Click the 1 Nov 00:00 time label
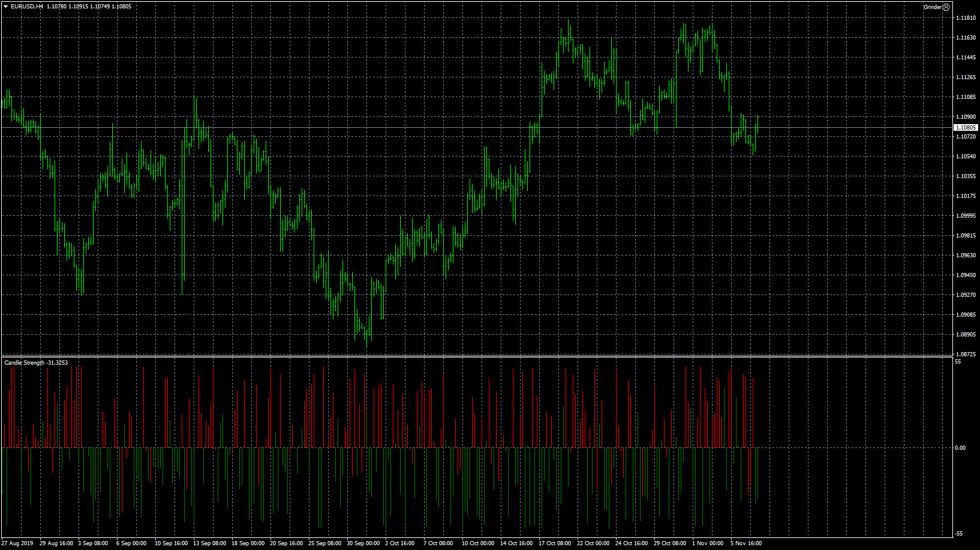Image resolution: width=980 pixels, height=550 pixels. tap(708, 543)
